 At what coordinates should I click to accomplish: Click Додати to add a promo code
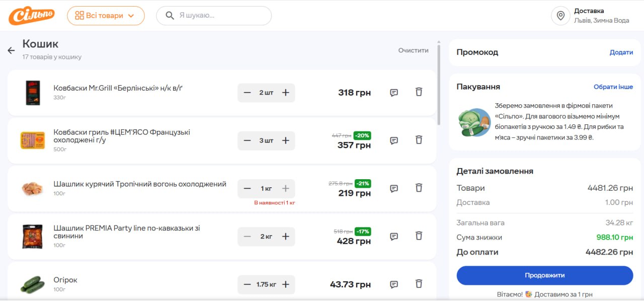point(621,52)
